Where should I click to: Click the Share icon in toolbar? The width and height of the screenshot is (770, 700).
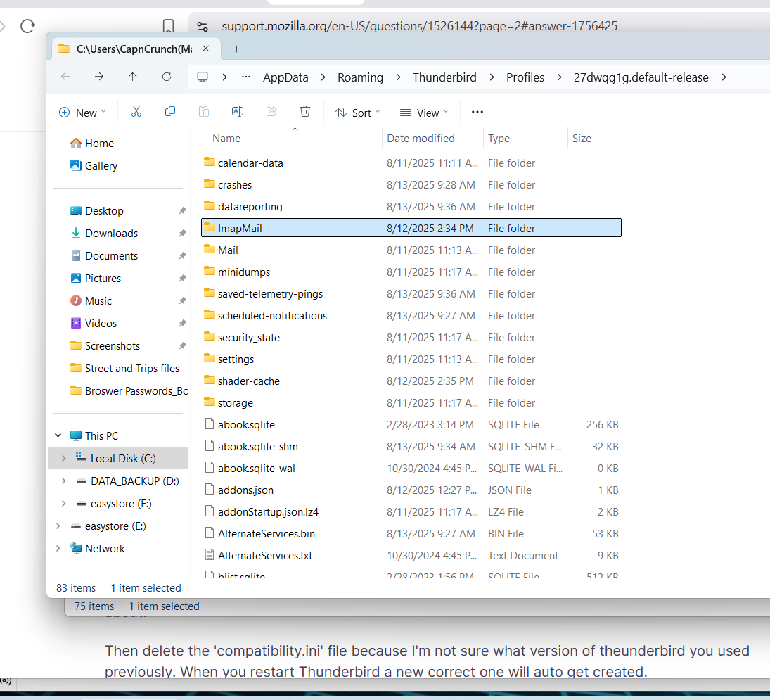pyautogui.click(x=271, y=112)
